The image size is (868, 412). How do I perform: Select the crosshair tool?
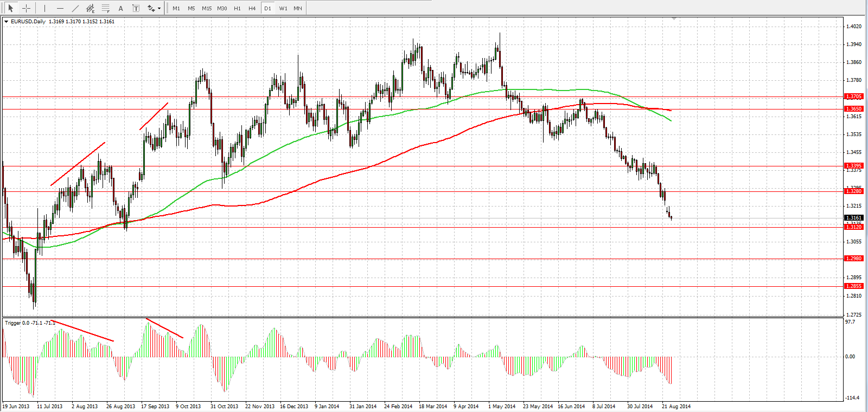click(x=26, y=8)
